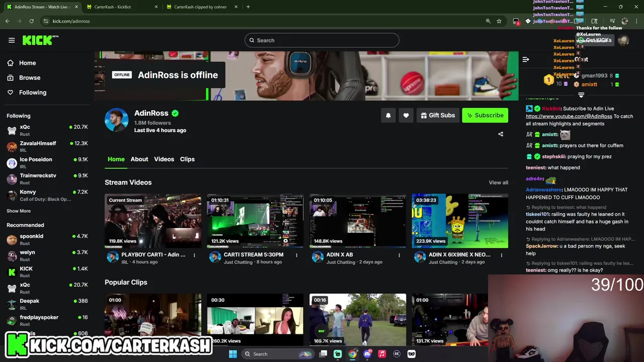Open Task View on the taskbar
The height and width of the screenshot is (362, 644).
pyautogui.click(x=324, y=354)
